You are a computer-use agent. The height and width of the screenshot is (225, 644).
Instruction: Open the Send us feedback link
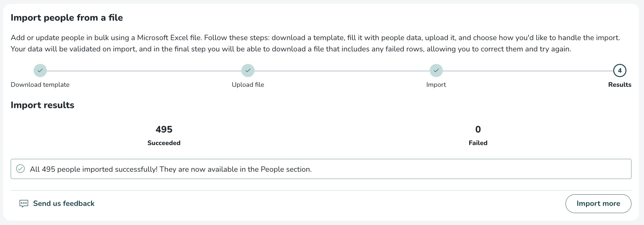64,204
